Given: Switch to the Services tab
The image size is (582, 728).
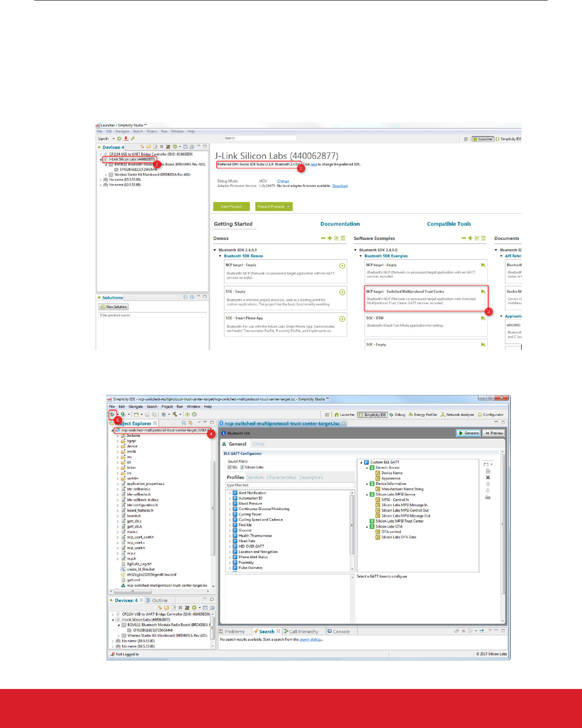Looking at the screenshot, I should 255,477.
